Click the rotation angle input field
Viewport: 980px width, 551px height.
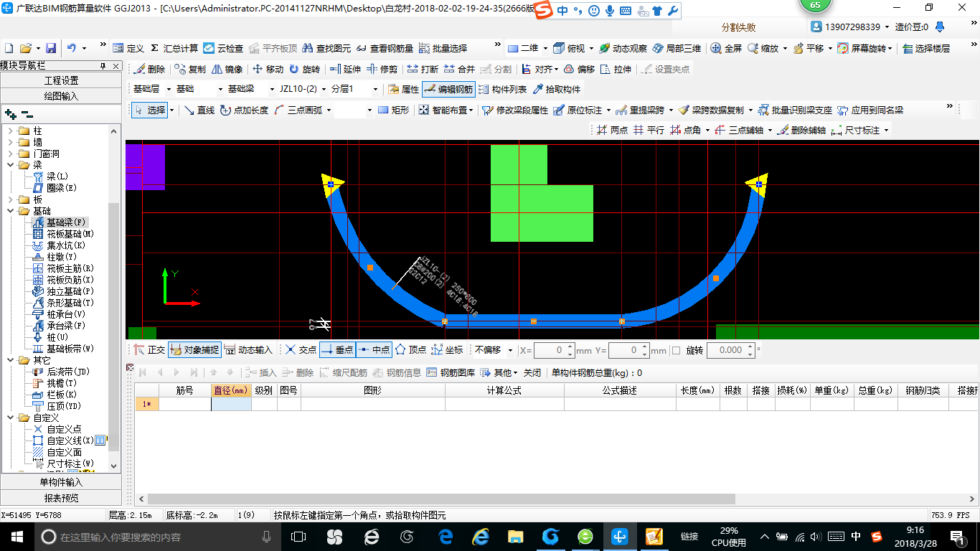click(727, 350)
